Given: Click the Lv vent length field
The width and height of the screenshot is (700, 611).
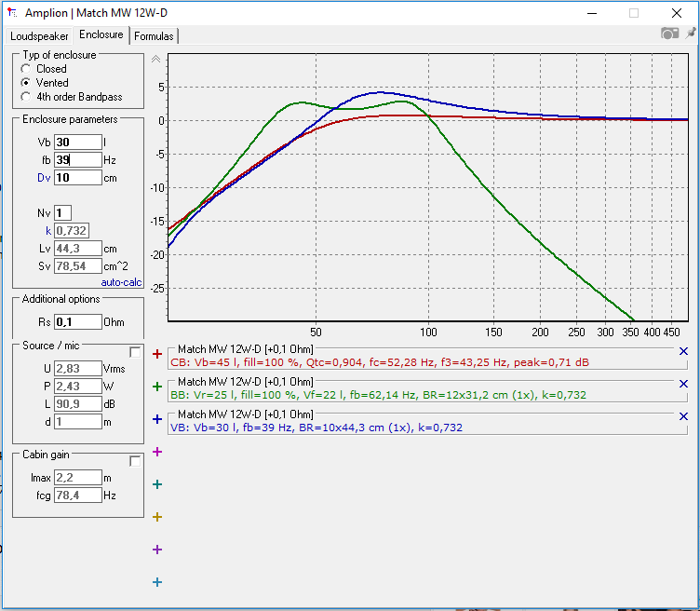Looking at the screenshot, I should coord(78,249).
